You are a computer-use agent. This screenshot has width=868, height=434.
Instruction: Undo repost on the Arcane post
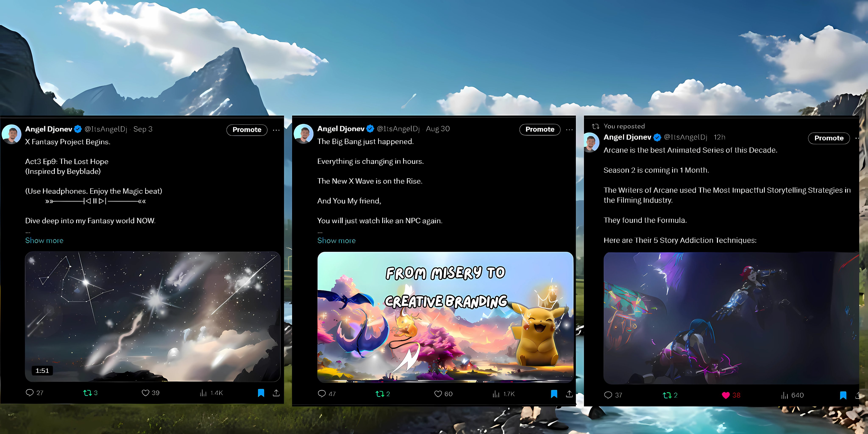[x=667, y=395]
